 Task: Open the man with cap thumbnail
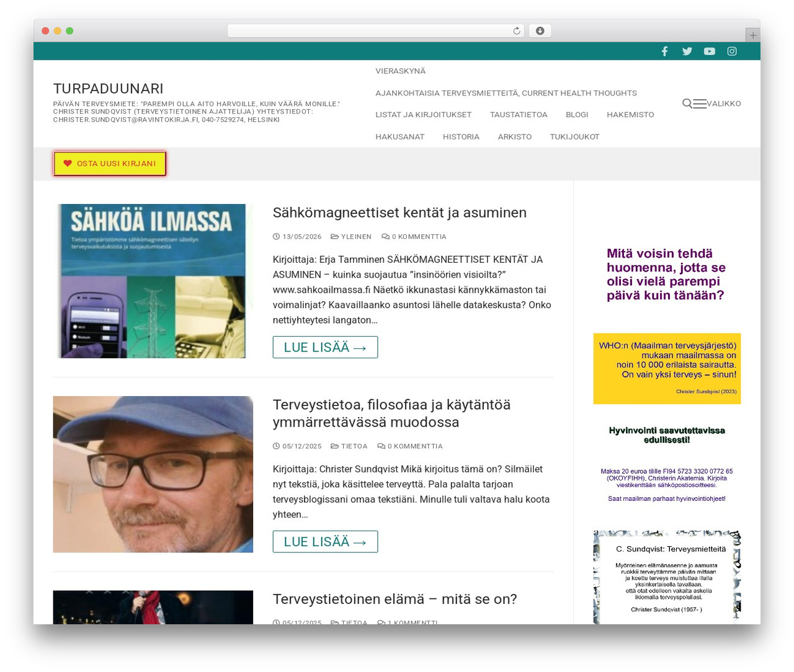[x=153, y=474]
